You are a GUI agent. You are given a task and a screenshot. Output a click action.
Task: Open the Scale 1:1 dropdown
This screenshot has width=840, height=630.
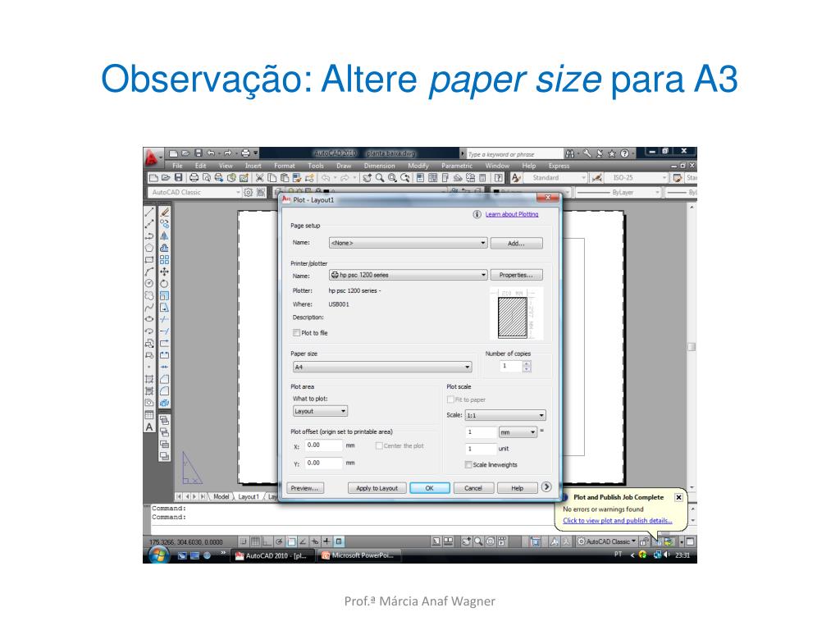[505, 415]
